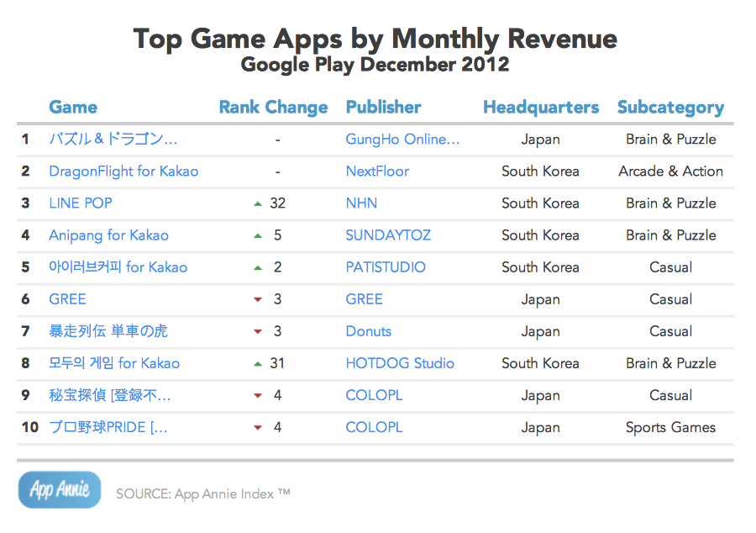The image size is (756, 533).
Task: Open the GungHo Online publisher link
Action: pos(402,139)
